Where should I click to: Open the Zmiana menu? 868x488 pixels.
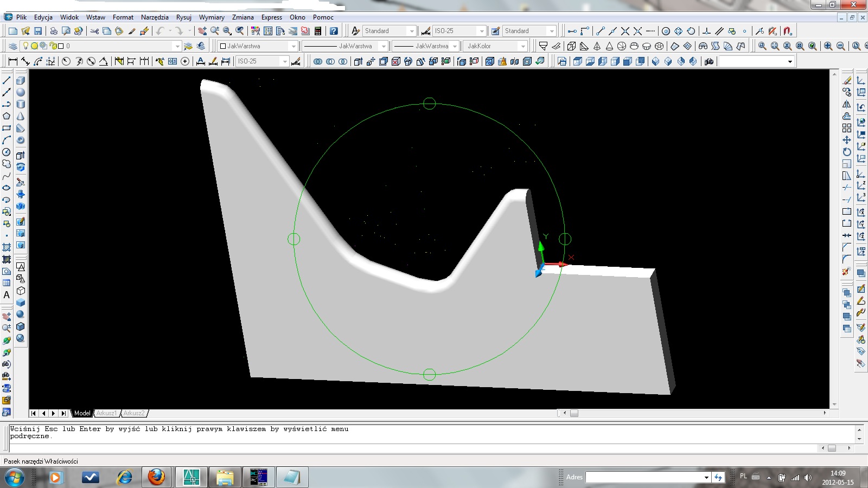coord(243,17)
